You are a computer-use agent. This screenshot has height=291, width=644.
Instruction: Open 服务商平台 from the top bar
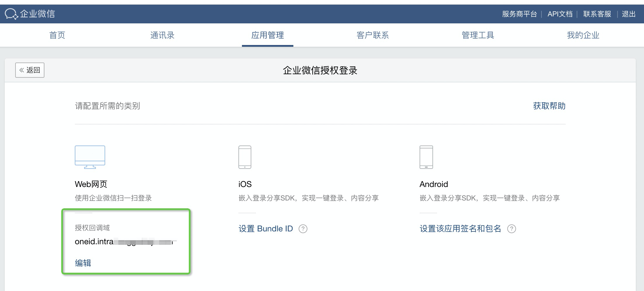click(x=519, y=14)
